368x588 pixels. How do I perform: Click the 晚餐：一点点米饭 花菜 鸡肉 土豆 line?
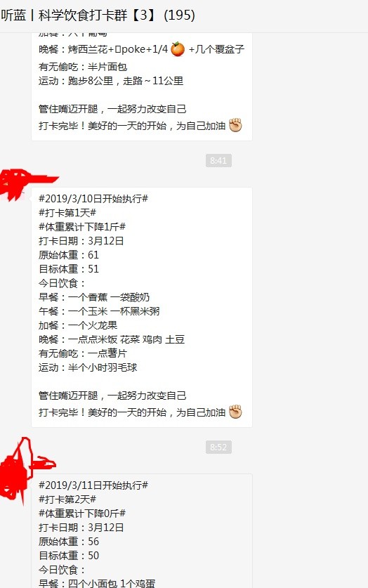[112, 339]
